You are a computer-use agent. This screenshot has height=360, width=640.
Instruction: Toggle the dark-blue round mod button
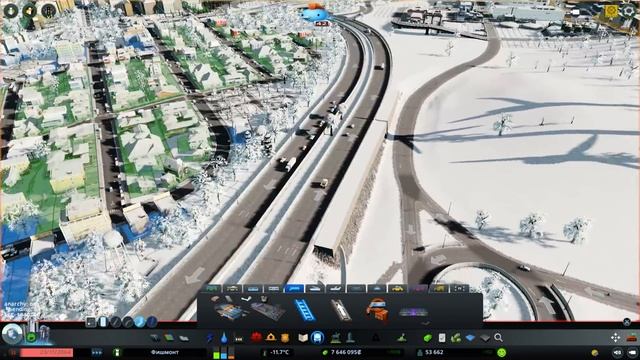[x=152, y=322]
